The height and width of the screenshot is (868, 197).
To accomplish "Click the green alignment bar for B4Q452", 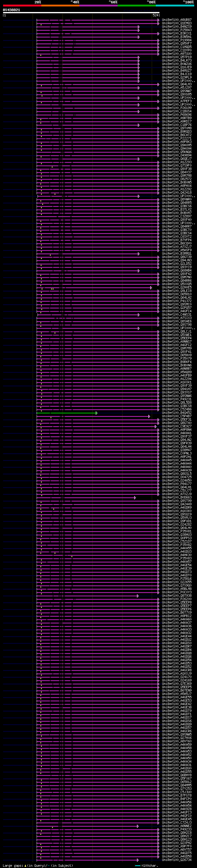I will pos(67,413).
